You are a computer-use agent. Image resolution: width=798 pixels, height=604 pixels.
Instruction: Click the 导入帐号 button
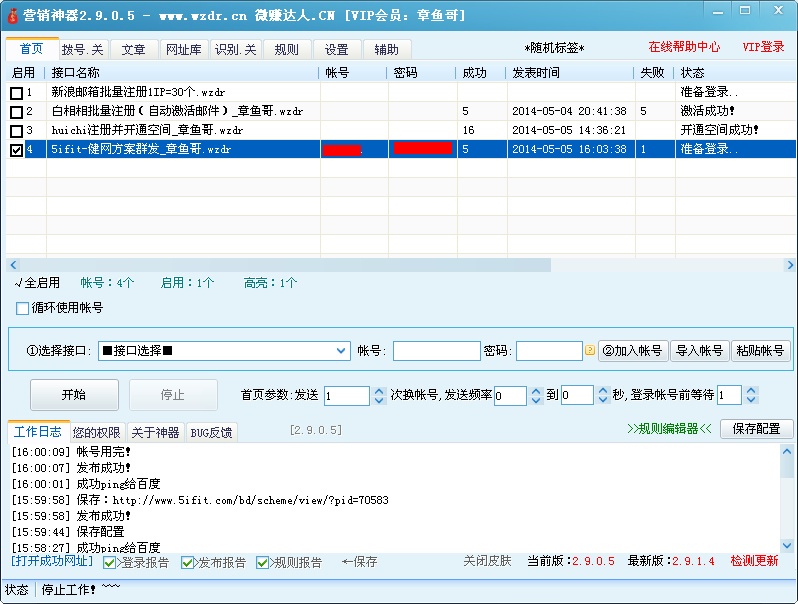[699, 351]
